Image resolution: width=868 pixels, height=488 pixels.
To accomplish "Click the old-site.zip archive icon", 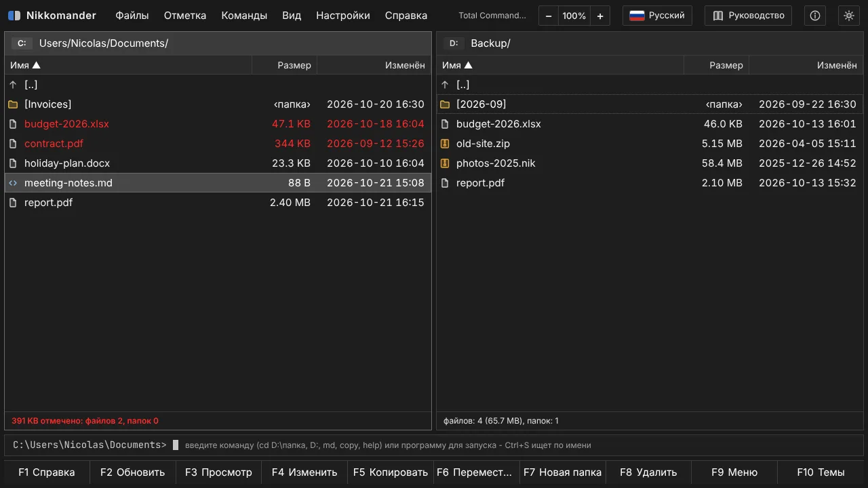I will click(445, 144).
